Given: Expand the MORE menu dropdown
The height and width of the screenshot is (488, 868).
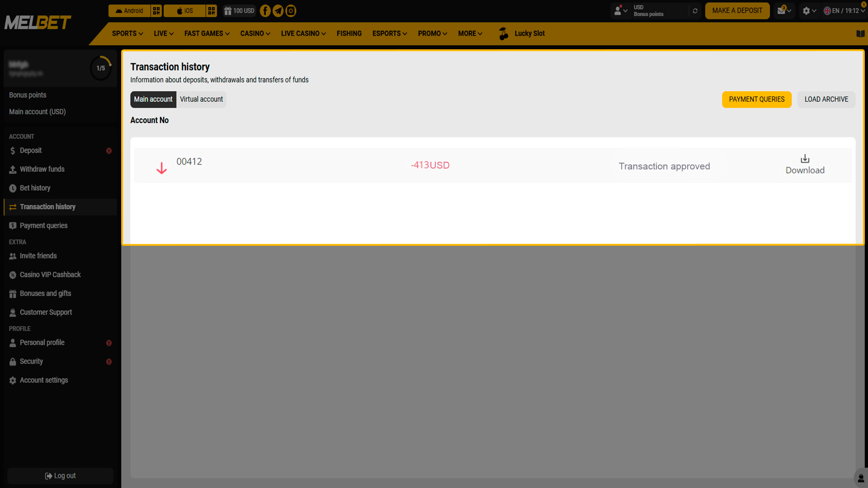Looking at the screenshot, I should pos(470,33).
